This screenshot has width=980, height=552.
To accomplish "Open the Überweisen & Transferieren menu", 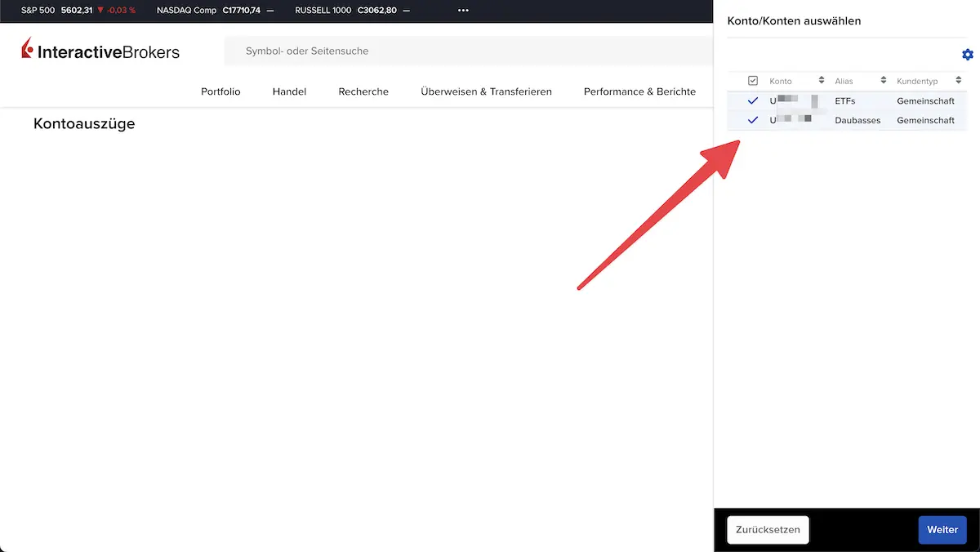I will pyautogui.click(x=486, y=91).
